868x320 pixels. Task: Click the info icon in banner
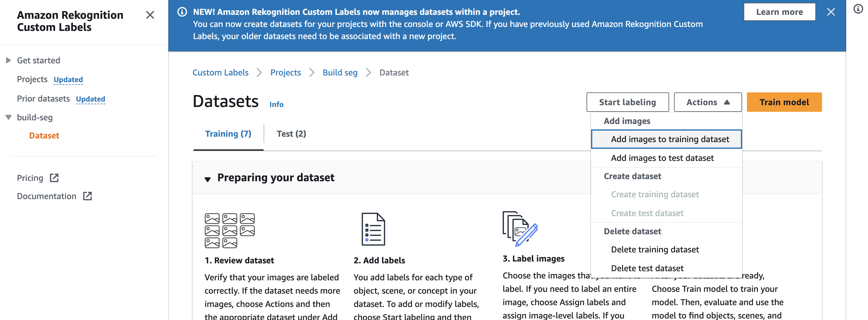tap(182, 12)
